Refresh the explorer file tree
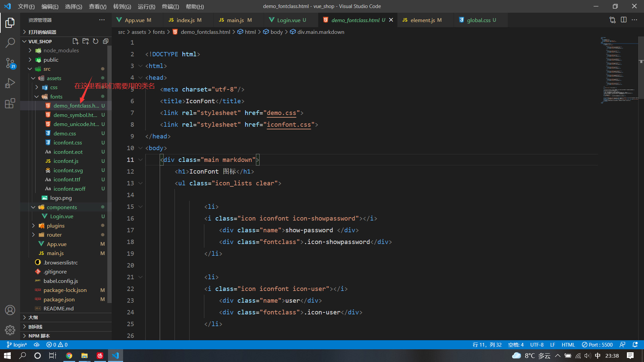Image resolution: width=644 pixels, height=362 pixels. pos(96,41)
